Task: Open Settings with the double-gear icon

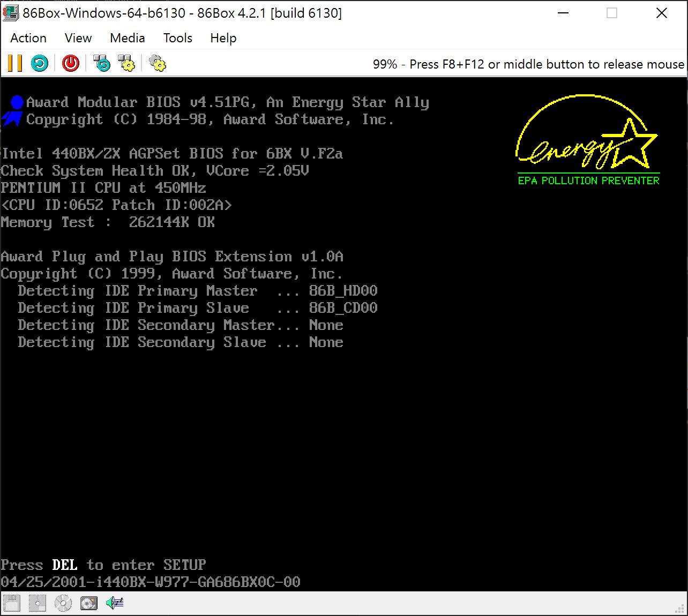Action: coord(157,63)
